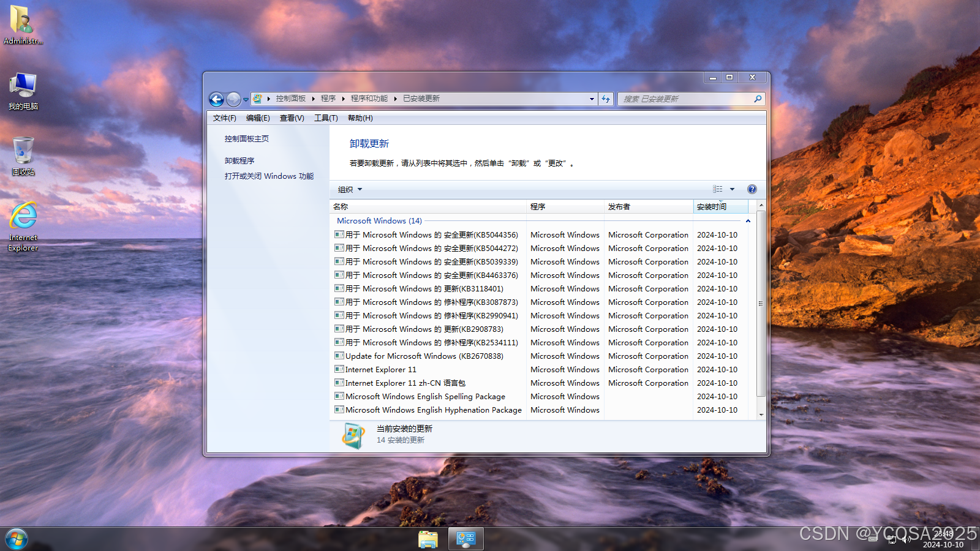This screenshot has width=980, height=551.
Task: Select update KB4463376 row icon
Action: [x=339, y=275]
